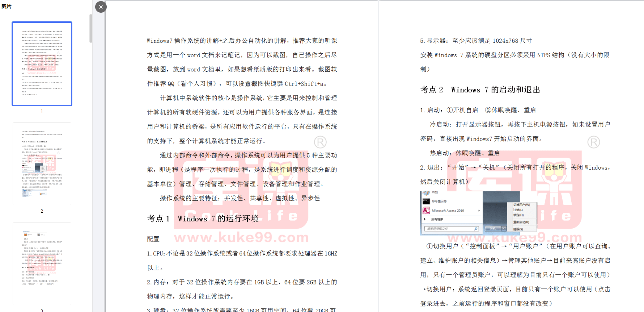Click Microsoft Access 2010 in the embedded screenshot
The image size is (644, 312).
[448, 211]
